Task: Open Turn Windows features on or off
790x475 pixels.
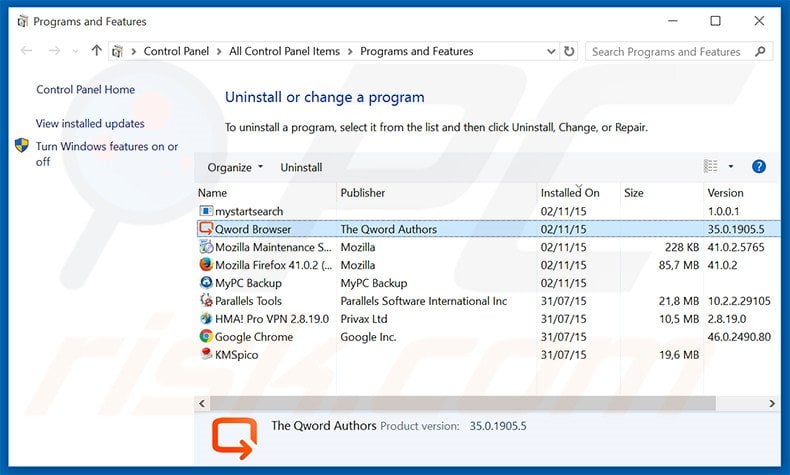Action: tap(107, 154)
